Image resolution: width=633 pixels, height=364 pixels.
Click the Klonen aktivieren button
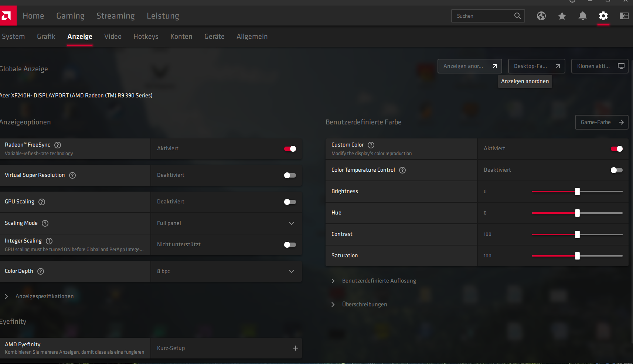point(600,66)
